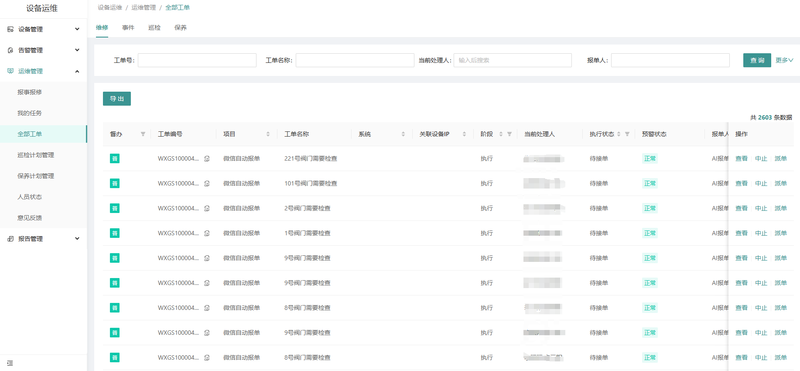Sort by the 系统 column arrows

pos(403,134)
